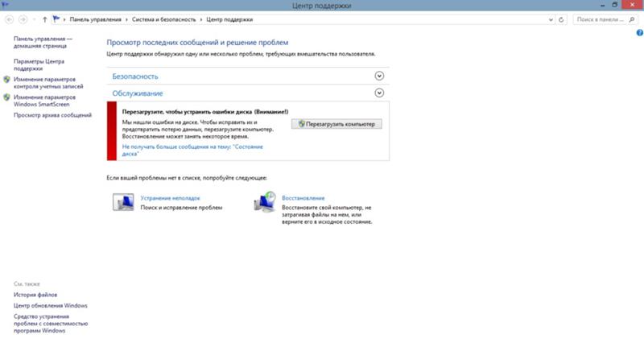Image resolution: width=644 pixels, height=343 pixels.
Task: Click the Recovery computer icon
Action: [265, 201]
